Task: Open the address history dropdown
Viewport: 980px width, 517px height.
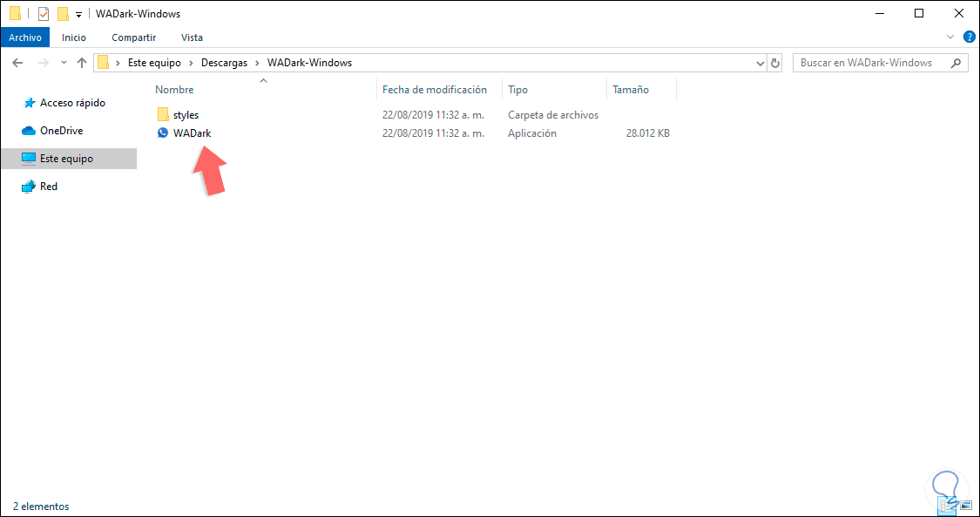Action: click(x=760, y=63)
